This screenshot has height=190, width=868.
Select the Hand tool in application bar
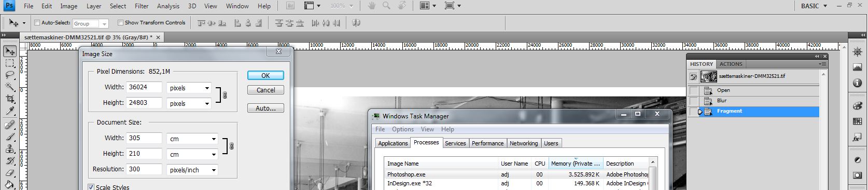pos(372,6)
